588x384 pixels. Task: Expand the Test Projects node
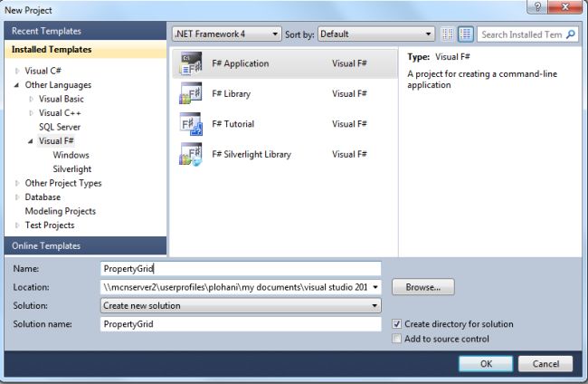pos(17,226)
